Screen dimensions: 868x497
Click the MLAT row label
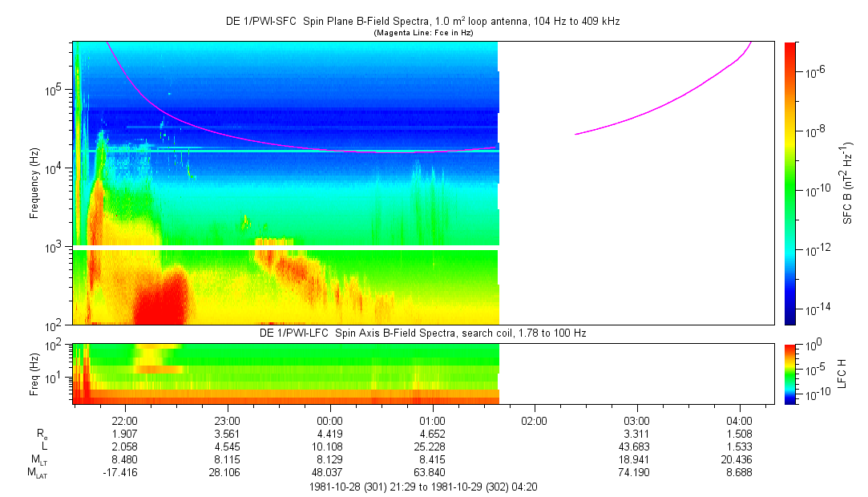click(37, 473)
